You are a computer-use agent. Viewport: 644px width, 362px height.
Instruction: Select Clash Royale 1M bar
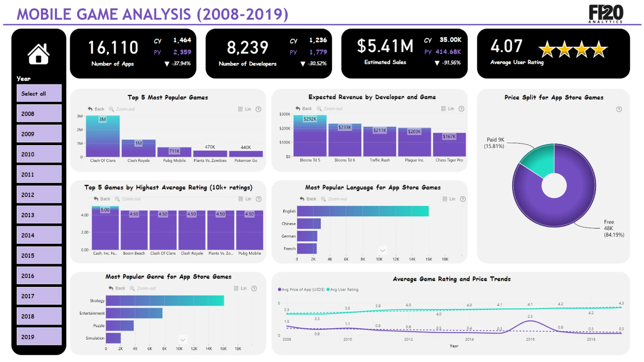(x=139, y=148)
